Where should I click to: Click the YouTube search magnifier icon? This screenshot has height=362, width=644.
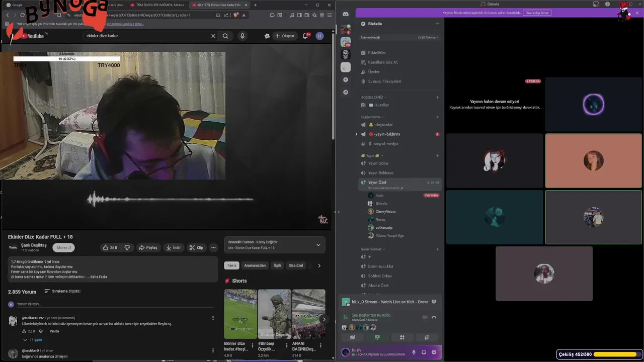pos(225,36)
